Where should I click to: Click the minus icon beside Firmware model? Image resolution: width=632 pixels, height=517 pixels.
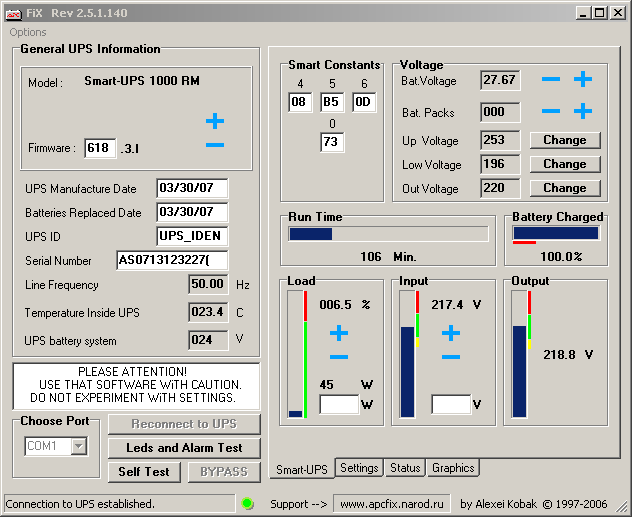point(215,145)
